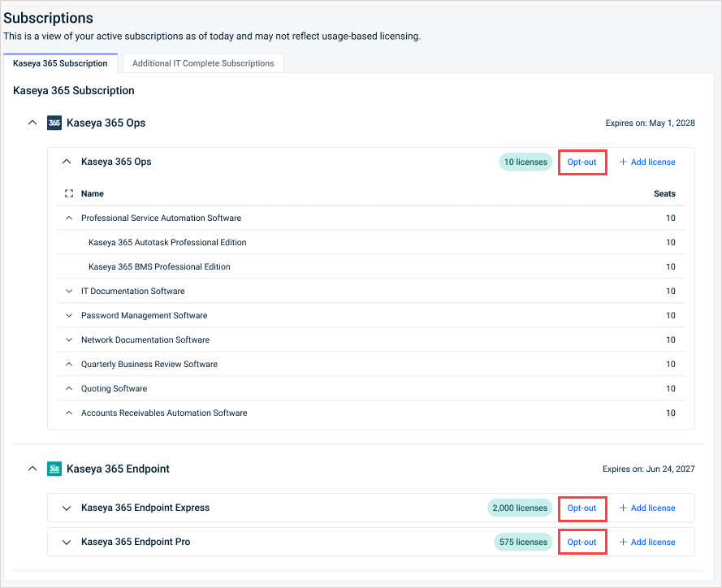Click plus icon for Kaseya 365 Ops Add license
Screen dimensions: 722x588
coord(623,162)
